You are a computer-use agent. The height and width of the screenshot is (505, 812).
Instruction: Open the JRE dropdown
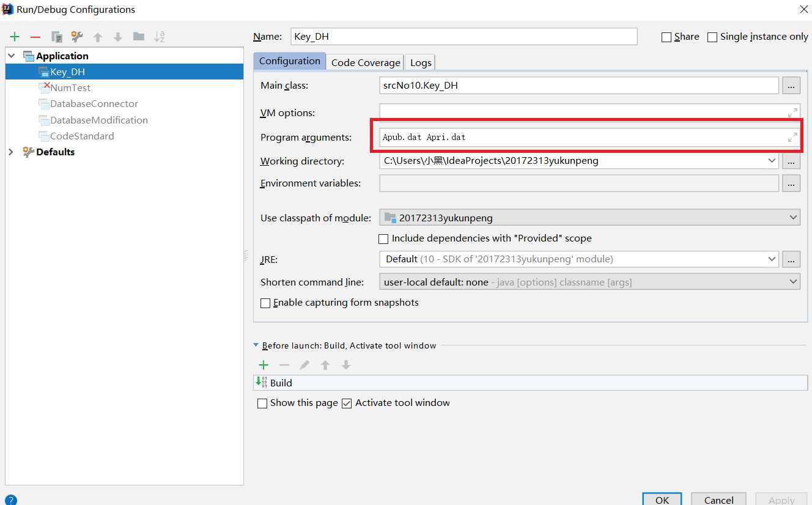click(x=772, y=259)
